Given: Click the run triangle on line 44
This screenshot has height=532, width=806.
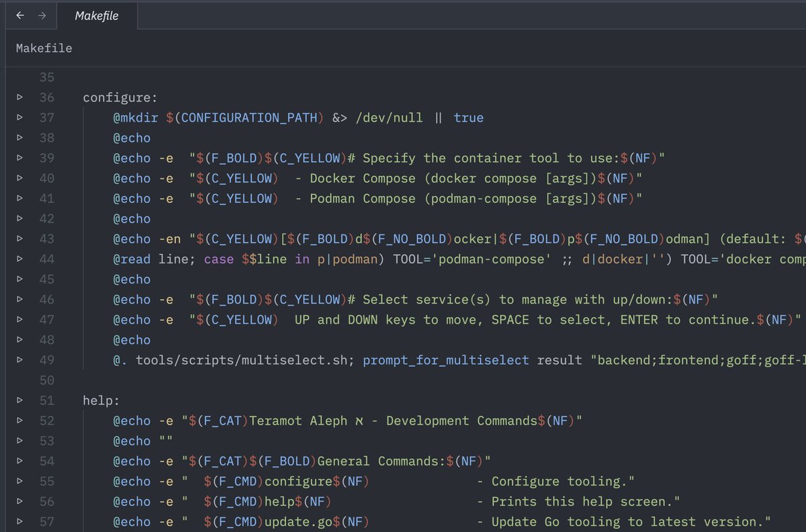Looking at the screenshot, I should tap(20, 259).
